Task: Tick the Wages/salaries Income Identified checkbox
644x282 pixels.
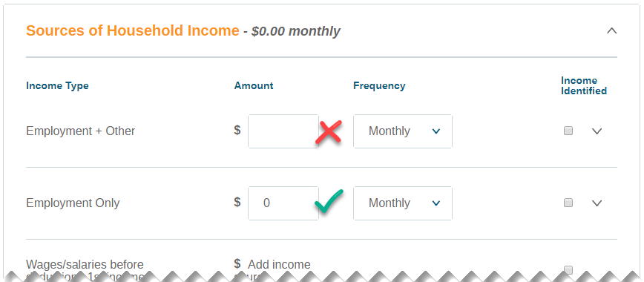Action: [568, 269]
